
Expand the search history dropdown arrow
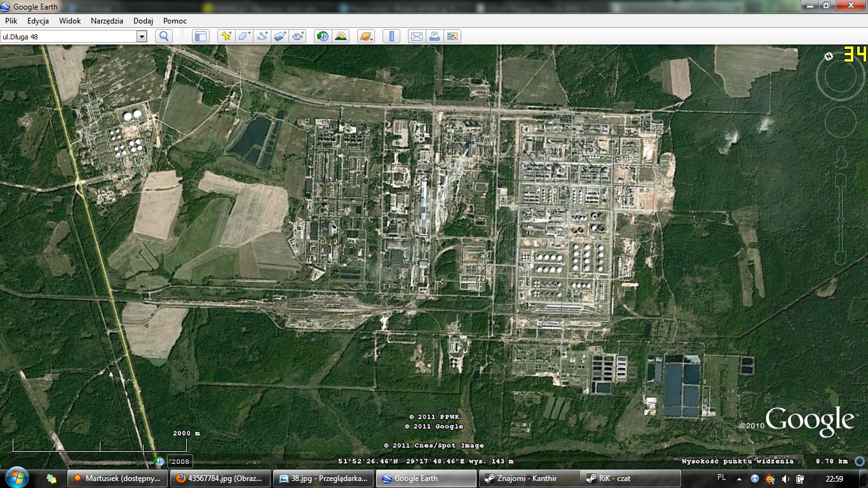point(142,37)
